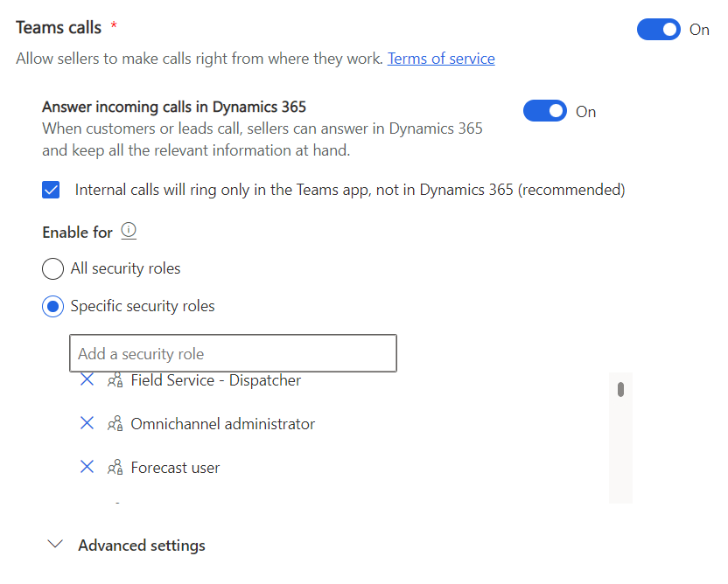Uncheck internal calls ring only in Teams
The width and height of the screenshot is (728, 584).
click(x=52, y=190)
